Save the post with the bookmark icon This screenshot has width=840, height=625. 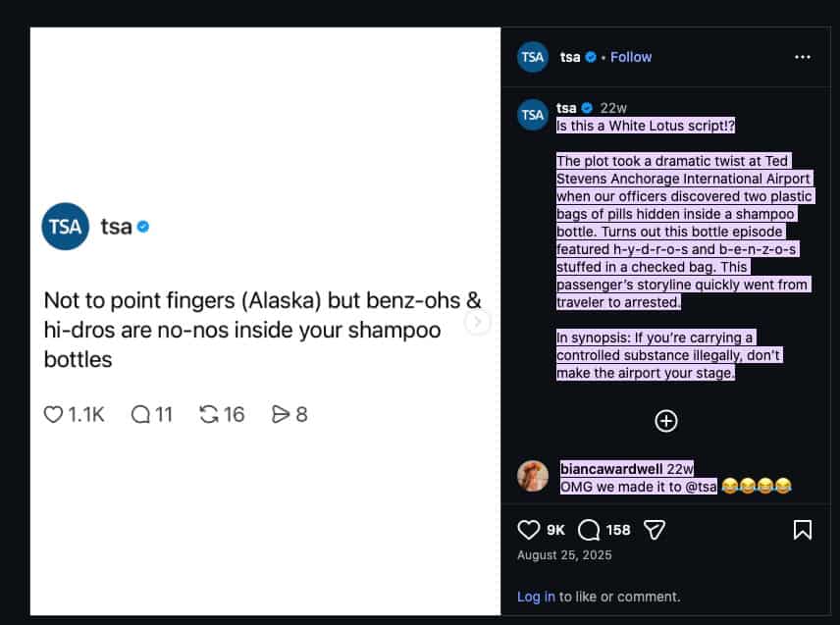(x=802, y=530)
